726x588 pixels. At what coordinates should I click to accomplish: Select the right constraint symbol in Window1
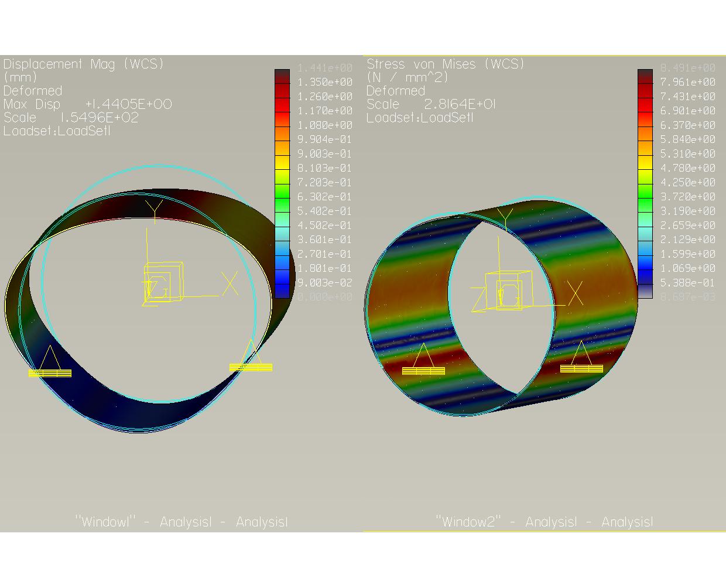(251, 355)
